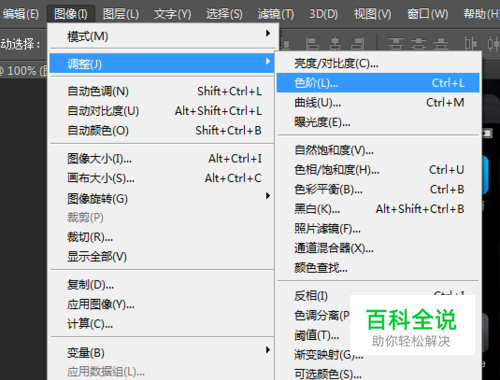Screen dimensions: 500x380
Task: Open 可选颜色(S) adjustment
Action: tap(378, 373)
